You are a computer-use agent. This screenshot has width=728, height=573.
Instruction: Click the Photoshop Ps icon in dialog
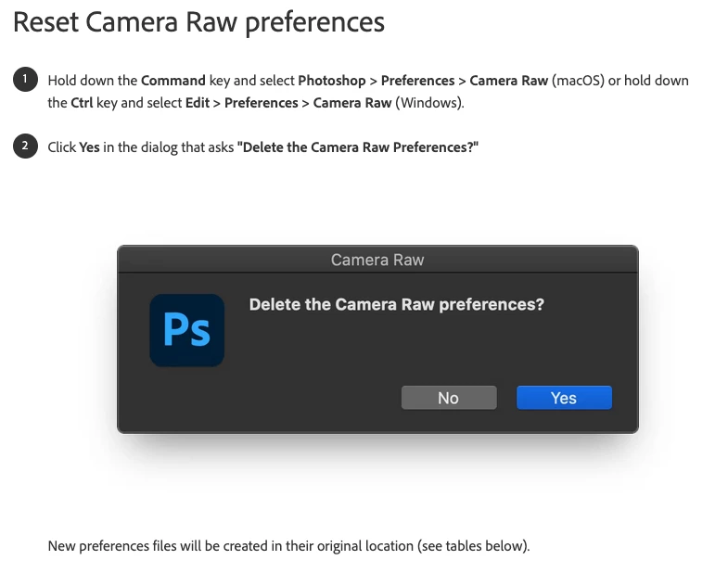coord(187,330)
